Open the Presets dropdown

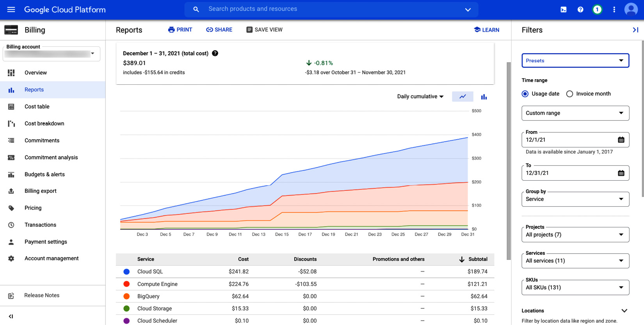click(x=575, y=60)
